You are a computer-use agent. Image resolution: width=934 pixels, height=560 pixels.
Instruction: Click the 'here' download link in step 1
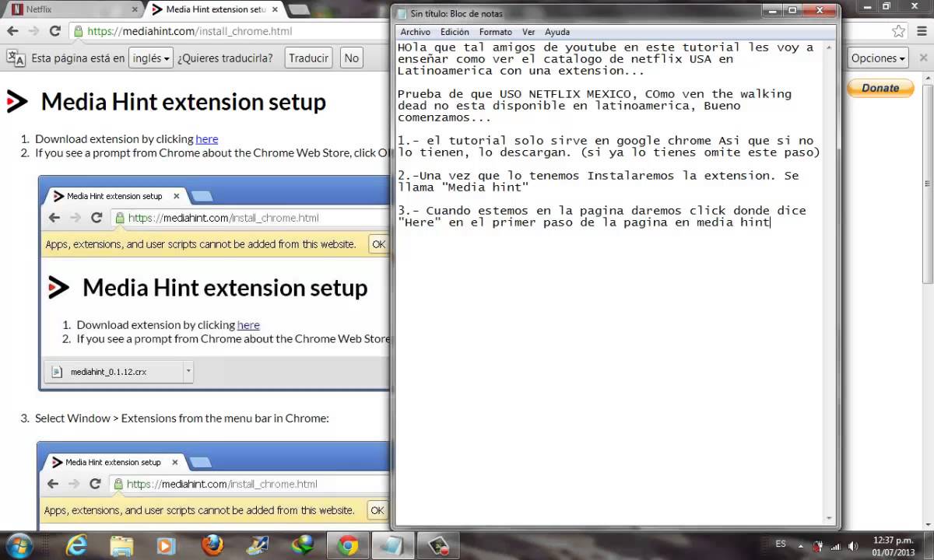click(x=207, y=138)
